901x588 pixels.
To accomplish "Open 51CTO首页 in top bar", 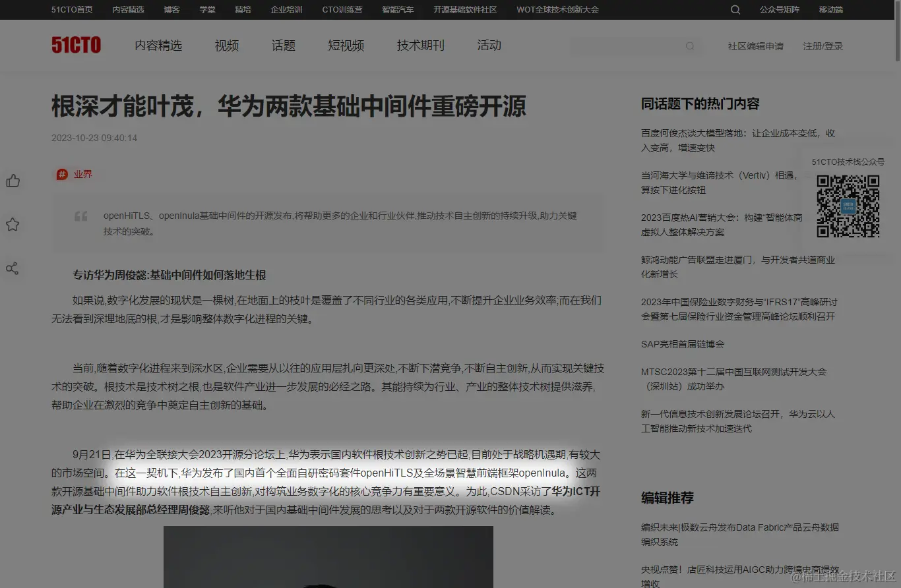I will coord(72,10).
